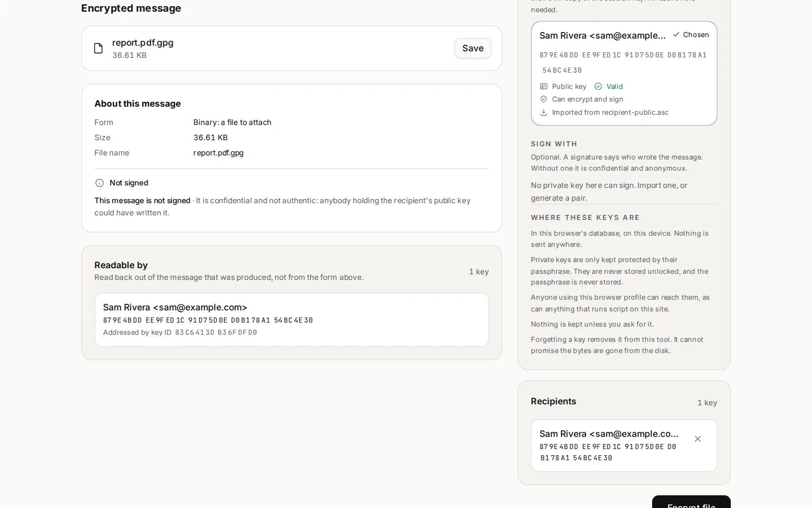Viewport: 812px width, 508px height.
Task: Click the Imported from recipient-public.asc text
Action: tap(610, 112)
